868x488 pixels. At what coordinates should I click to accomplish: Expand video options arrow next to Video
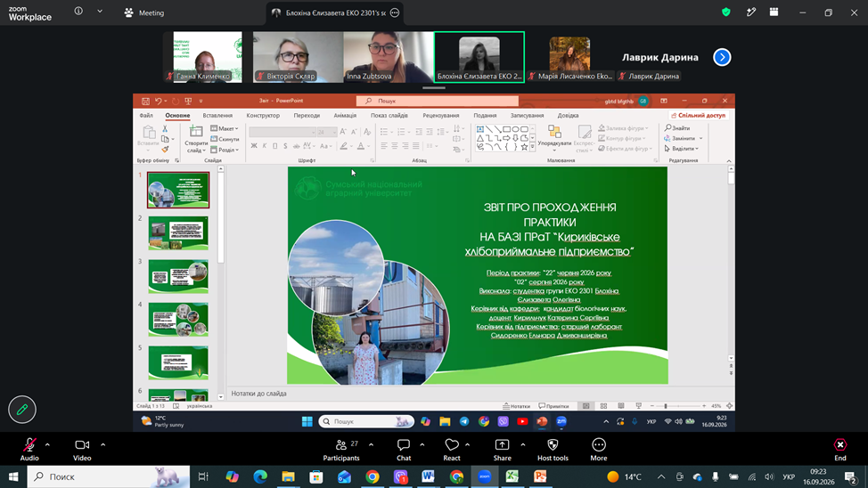point(103,444)
